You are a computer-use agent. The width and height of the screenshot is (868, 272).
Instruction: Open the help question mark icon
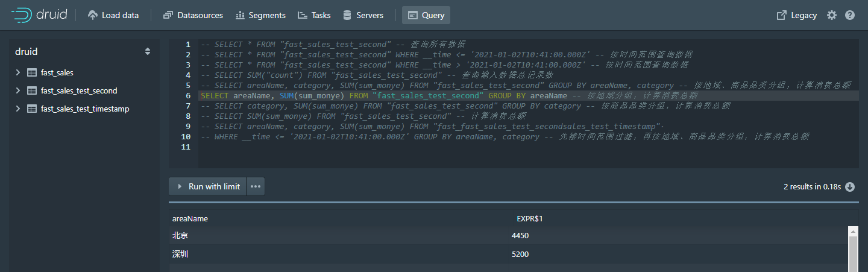click(x=850, y=15)
